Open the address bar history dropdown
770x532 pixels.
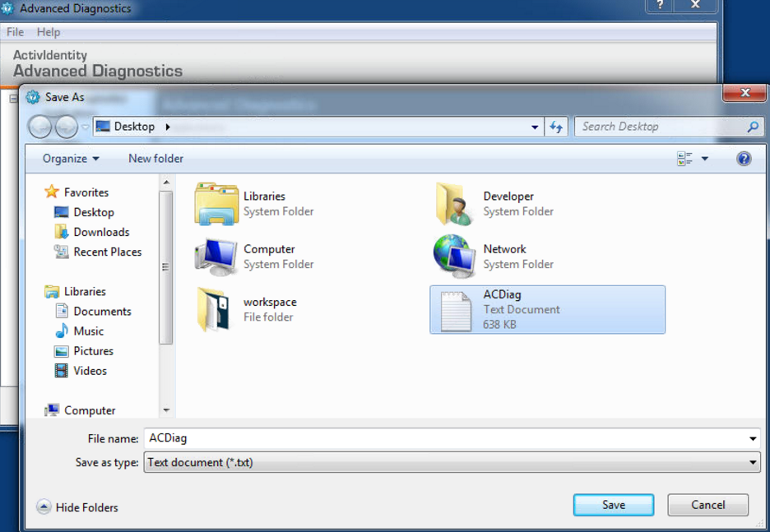535,127
